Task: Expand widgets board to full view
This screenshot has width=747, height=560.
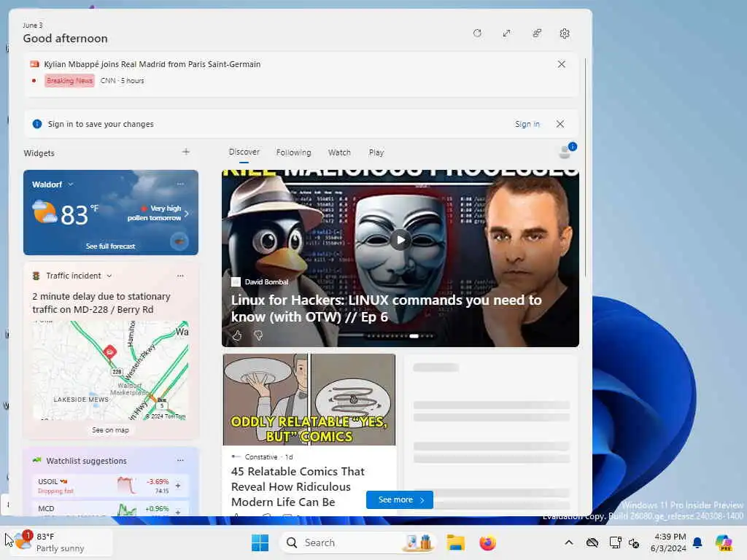Action: coord(506,34)
